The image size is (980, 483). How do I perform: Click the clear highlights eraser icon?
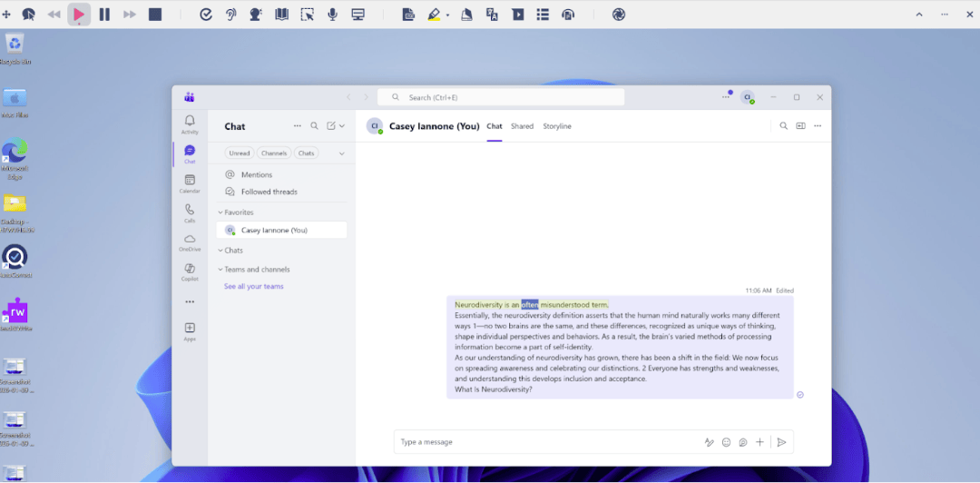click(466, 15)
